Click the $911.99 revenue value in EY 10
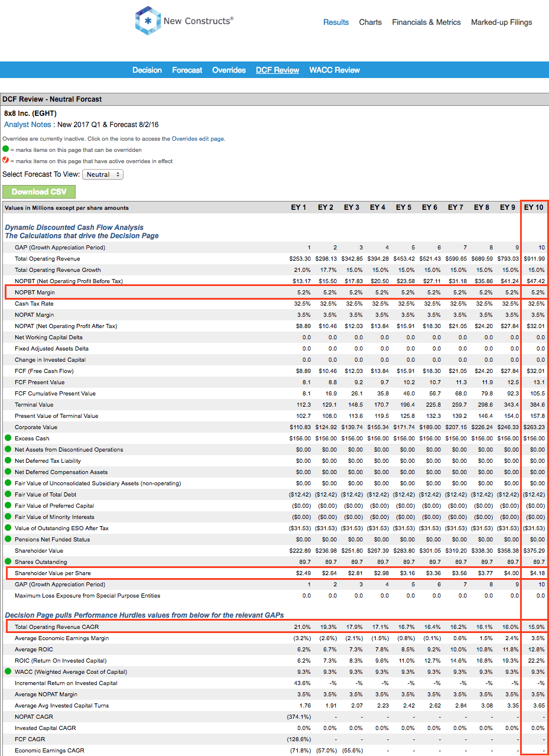 pos(535,259)
